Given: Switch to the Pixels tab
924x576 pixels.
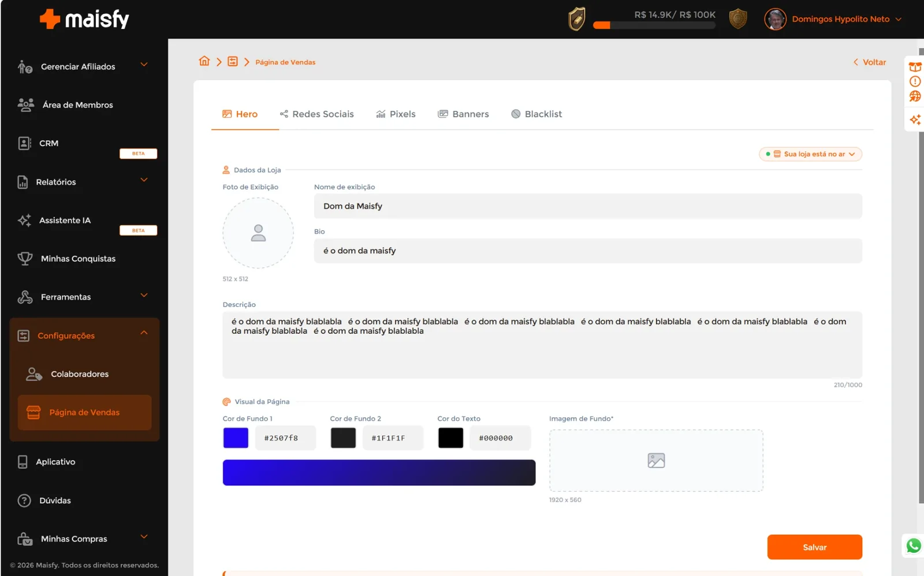Looking at the screenshot, I should [x=396, y=114].
